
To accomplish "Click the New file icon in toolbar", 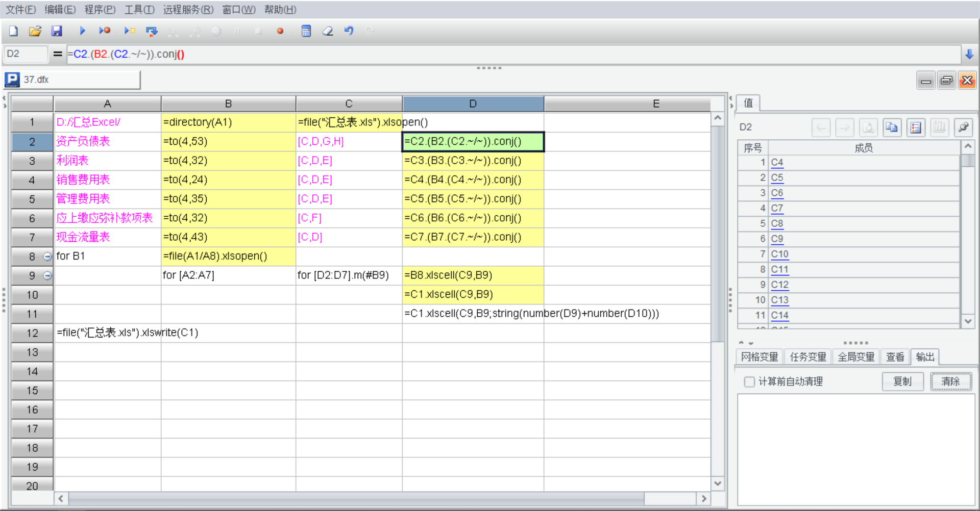I will click(14, 31).
